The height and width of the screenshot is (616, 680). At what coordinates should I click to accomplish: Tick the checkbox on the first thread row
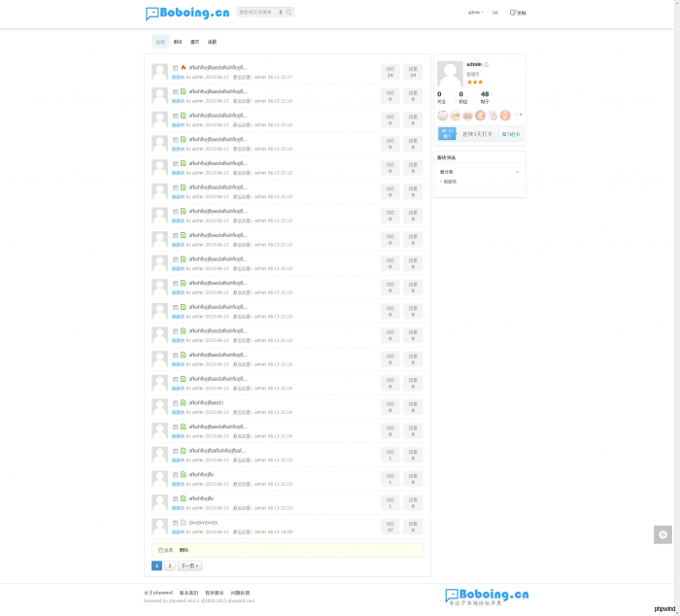pos(176,68)
